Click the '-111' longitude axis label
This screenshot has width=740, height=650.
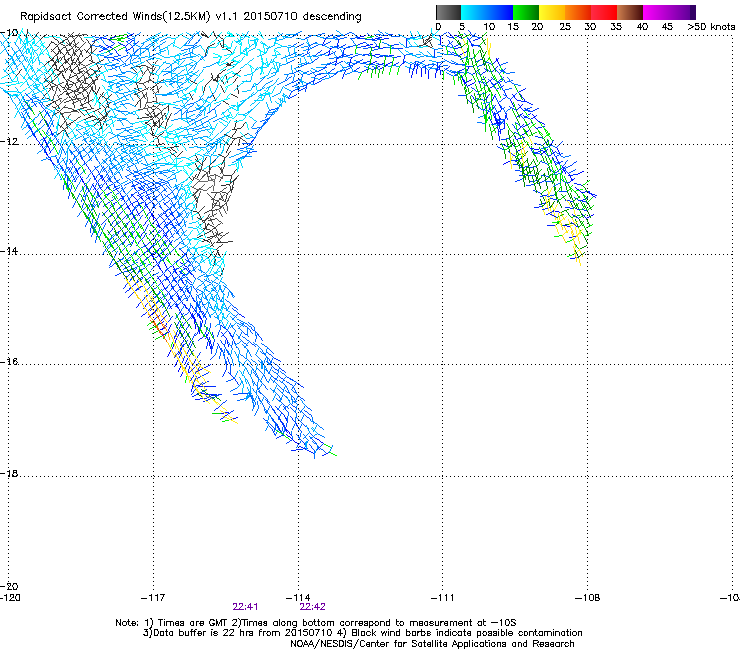(x=442, y=598)
